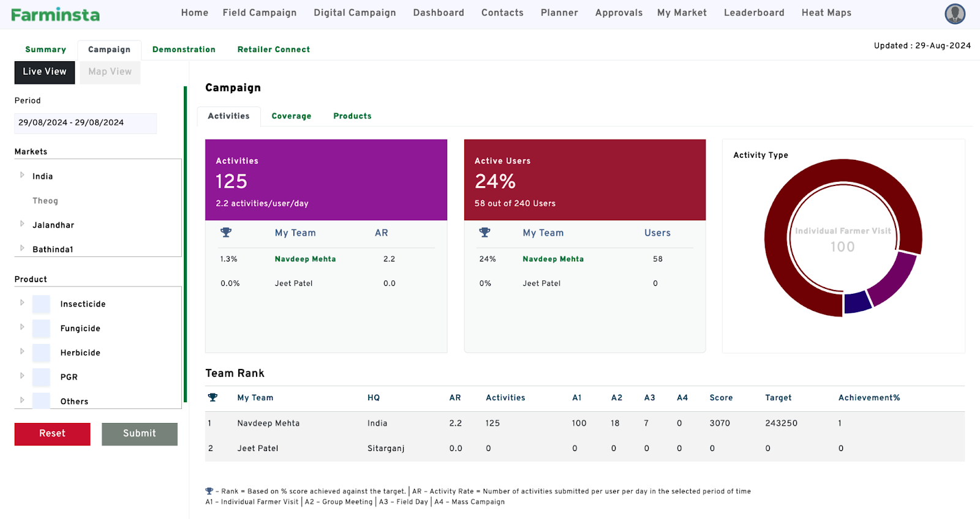Open the Heat Maps menu

[826, 13]
